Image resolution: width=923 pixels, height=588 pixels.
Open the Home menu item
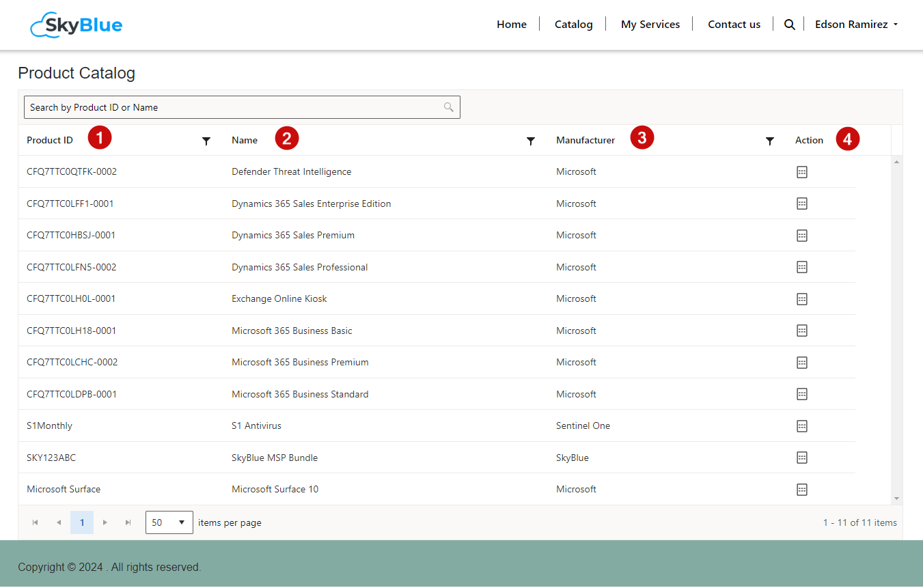pyautogui.click(x=512, y=25)
